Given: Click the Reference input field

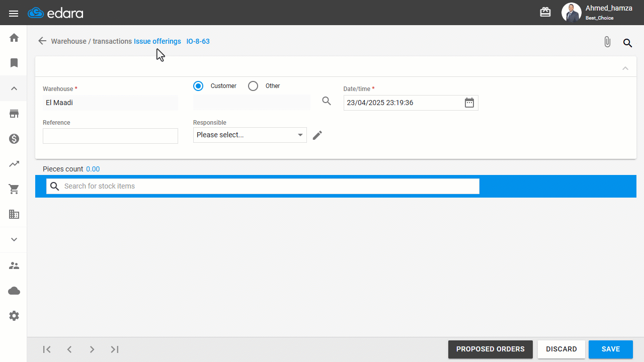Looking at the screenshot, I should (110, 136).
